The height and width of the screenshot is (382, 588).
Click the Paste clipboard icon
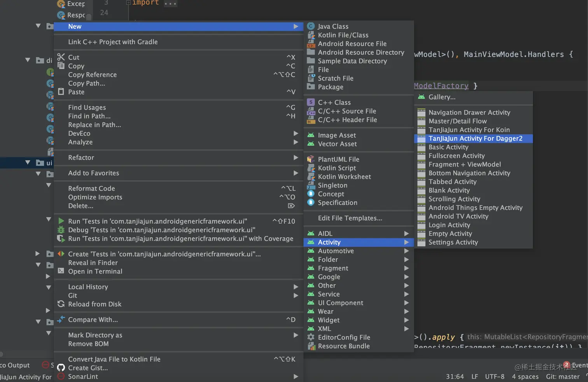point(61,92)
